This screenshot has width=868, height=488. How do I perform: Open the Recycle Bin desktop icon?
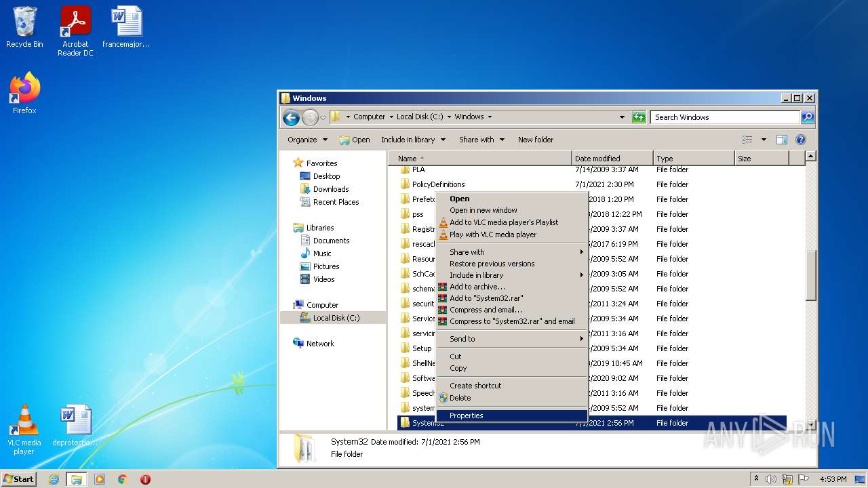[x=24, y=27]
